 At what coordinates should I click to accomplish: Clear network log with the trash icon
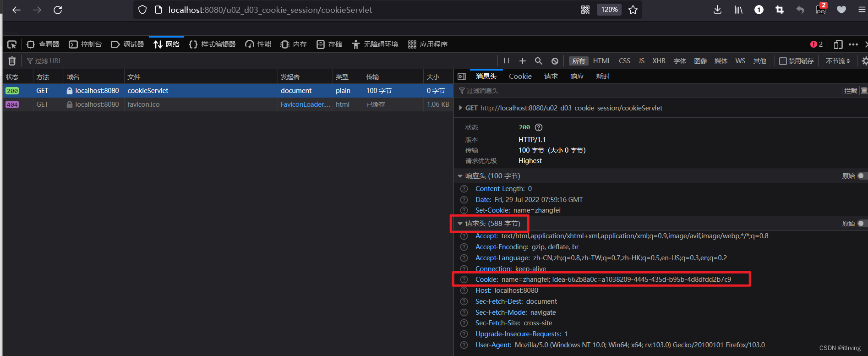(x=12, y=61)
